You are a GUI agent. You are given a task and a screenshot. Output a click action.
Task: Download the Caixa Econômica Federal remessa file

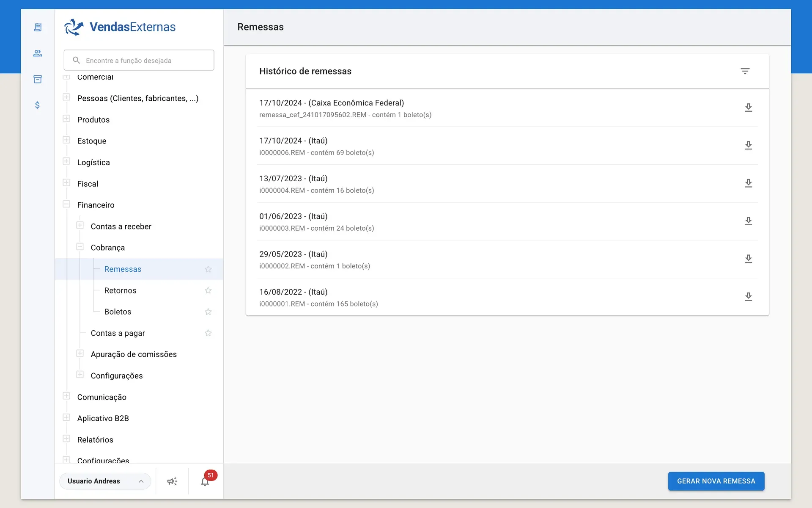click(x=748, y=108)
